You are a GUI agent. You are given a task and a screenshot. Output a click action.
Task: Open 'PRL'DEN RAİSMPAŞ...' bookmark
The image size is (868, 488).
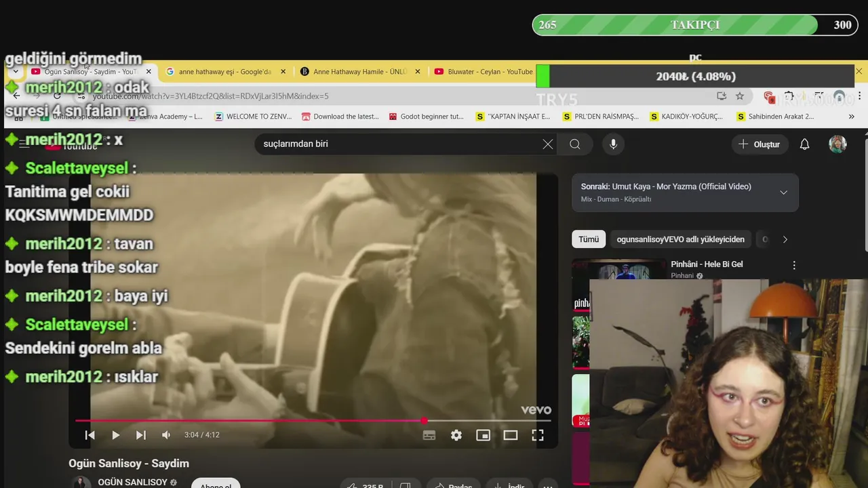tap(601, 117)
